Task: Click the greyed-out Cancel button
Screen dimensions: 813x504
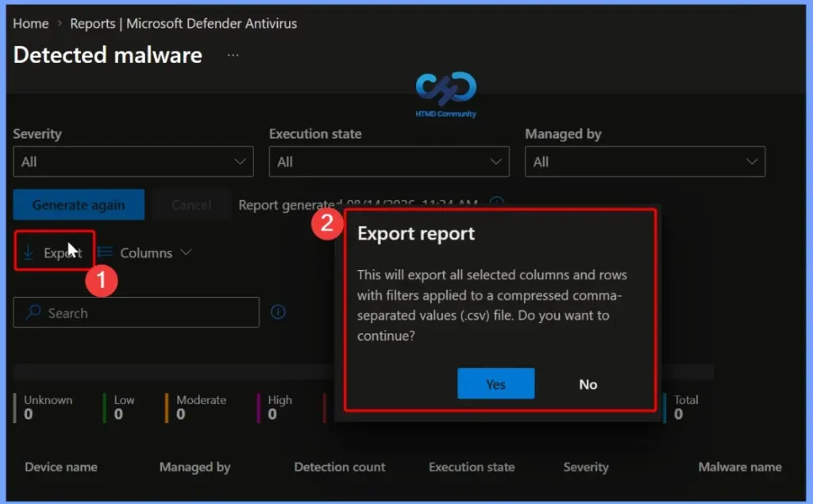Action: (191, 205)
